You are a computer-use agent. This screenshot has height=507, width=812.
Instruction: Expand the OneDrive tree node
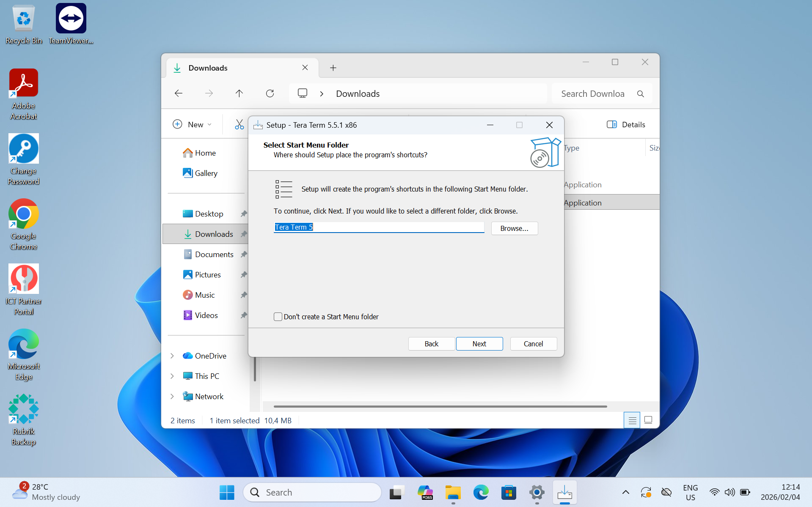[172, 356]
